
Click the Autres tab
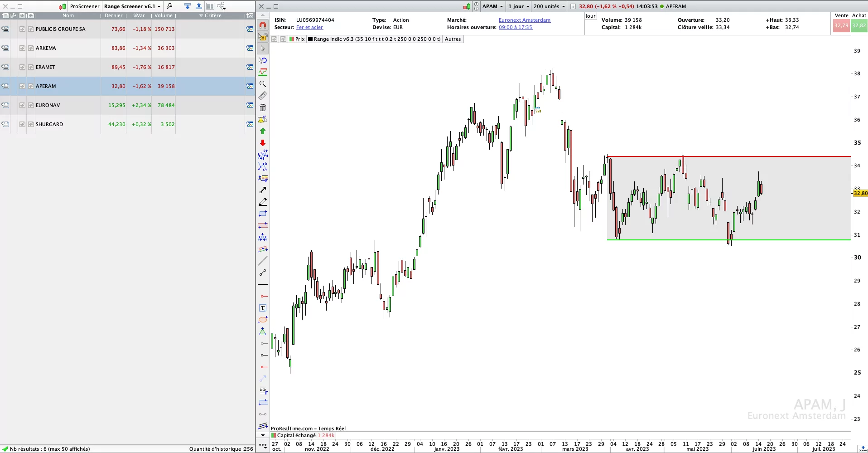point(453,39)
